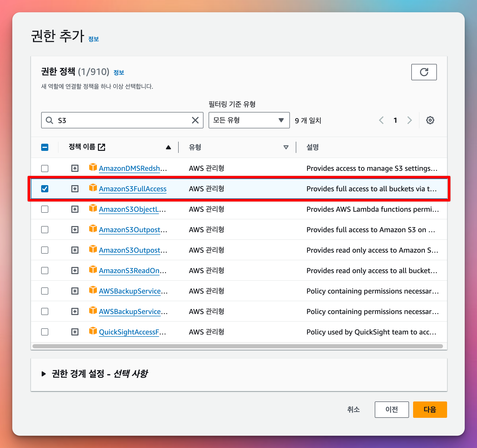Uncheck the AmazonS3FullAccess checkbox
This screenshot has width=477, height=448.
click(45, 189)
